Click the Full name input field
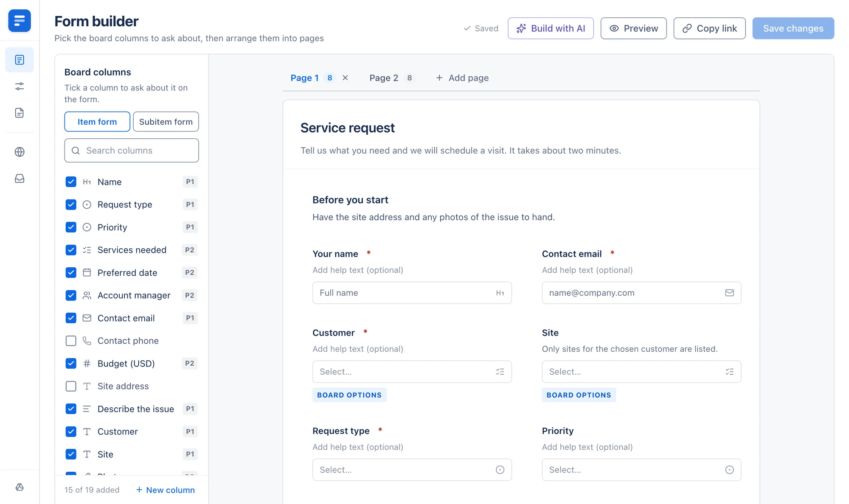 pyautogui.click(x=412, y=293)
